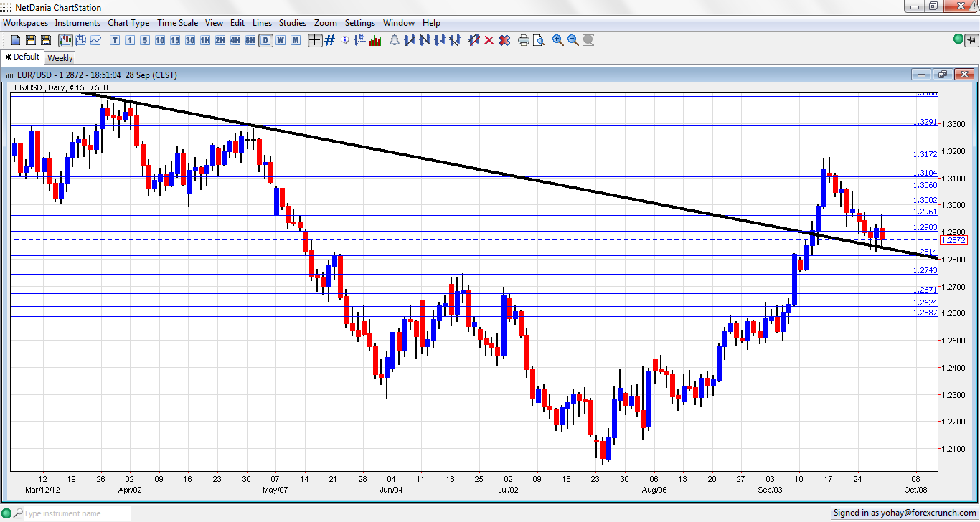Open the Studies menu
This screenshot has width=980, height=522.
(x=292, y=23)
